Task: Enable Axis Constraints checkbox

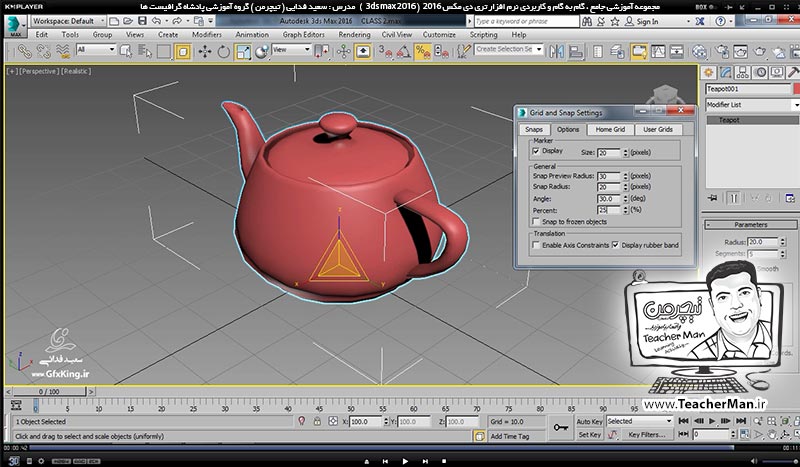Action: (x=536, y=245)
